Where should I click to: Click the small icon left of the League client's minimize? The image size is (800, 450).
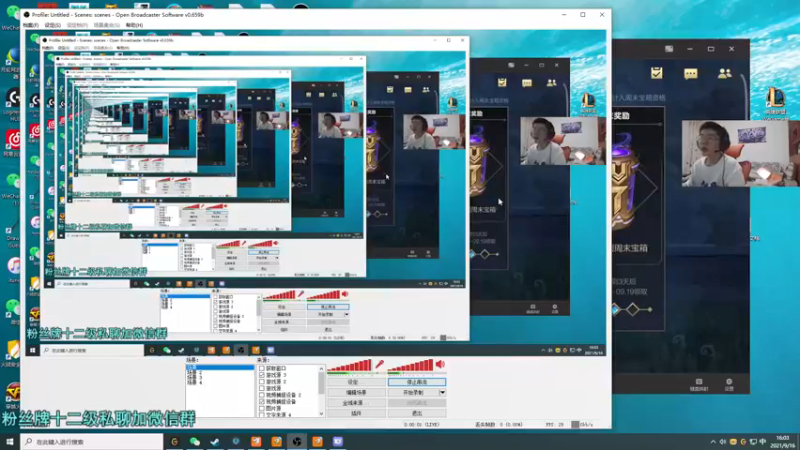[669, 49]
